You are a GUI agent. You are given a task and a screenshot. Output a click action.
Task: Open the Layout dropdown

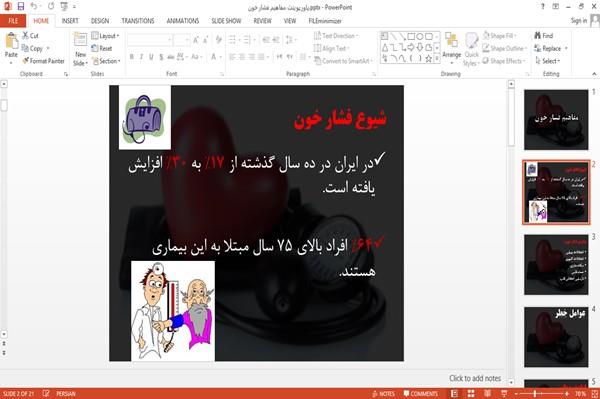pyautogui.click(x=105, y=36)
